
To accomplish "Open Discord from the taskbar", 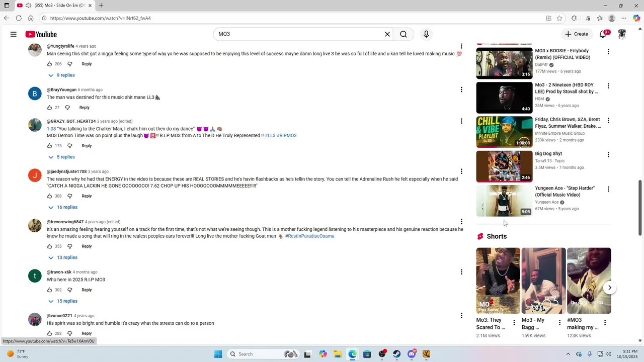I will 412,354.
